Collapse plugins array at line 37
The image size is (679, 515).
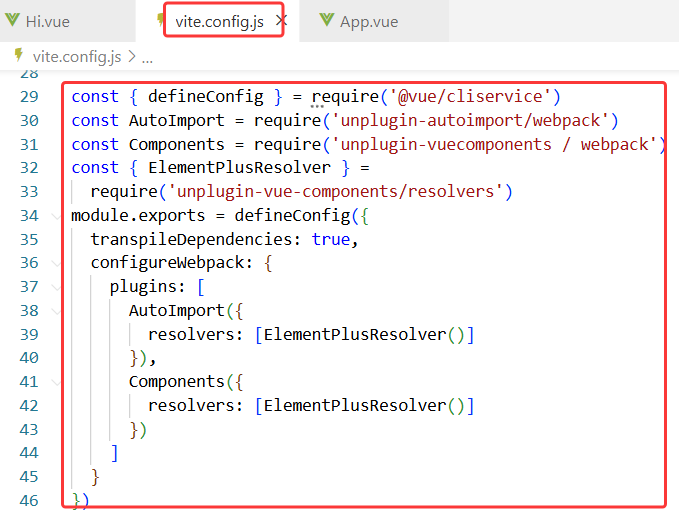pos(56,287)
